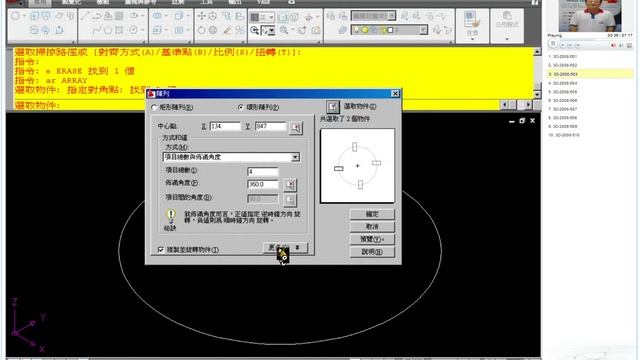Open playlist item 4. 3D-2008-004
640x360 pixels.
click(562, 83)
